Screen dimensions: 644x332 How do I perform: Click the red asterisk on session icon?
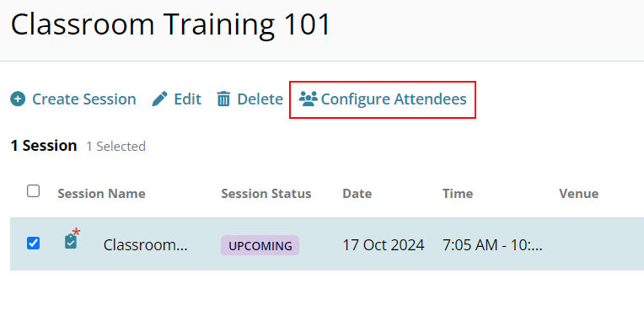[76, 232]
